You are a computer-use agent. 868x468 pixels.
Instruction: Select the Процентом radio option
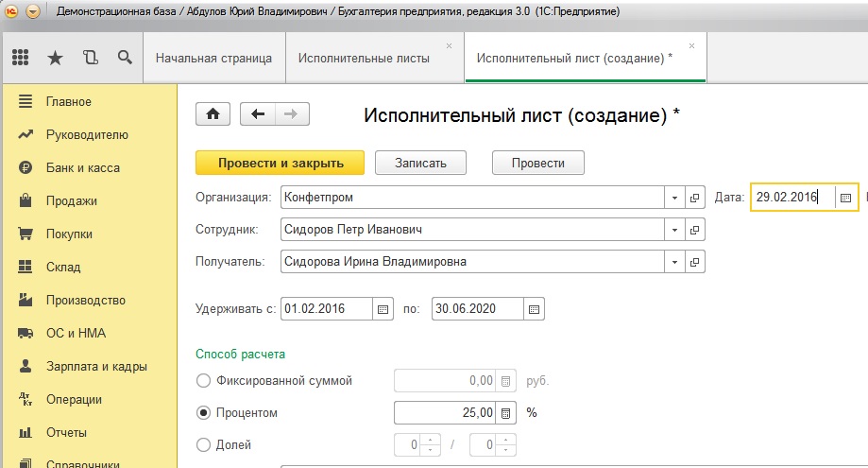[203, 413]
